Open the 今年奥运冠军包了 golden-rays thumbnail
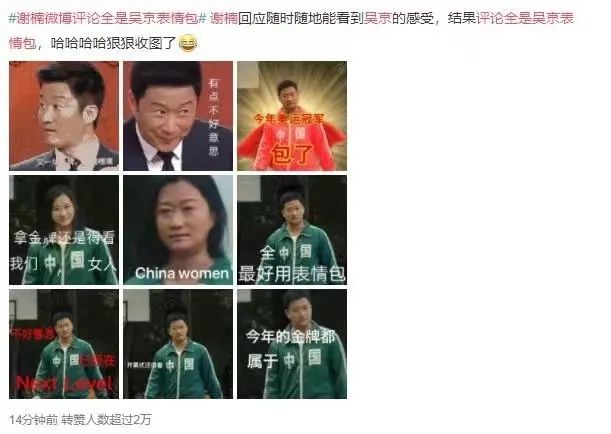The width and height of the screenshot is (611, 434). [292, 116]
